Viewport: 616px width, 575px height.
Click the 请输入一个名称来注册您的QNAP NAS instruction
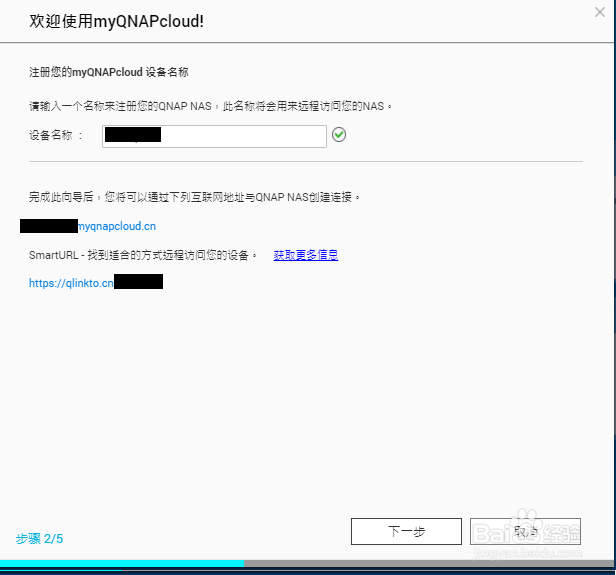[210, 106]
